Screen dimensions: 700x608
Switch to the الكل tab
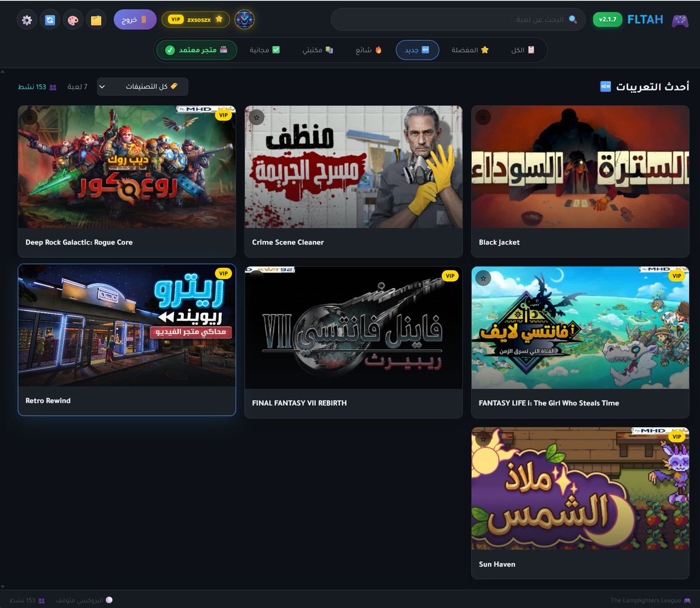point(523,50)
